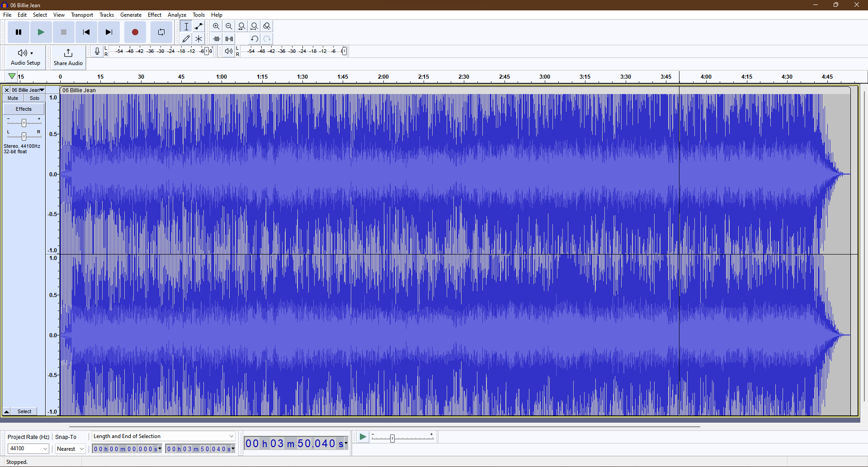The height and width of the screenshot is (467, 868).
Task: Open the Help menu
Action: pos(217,15)
